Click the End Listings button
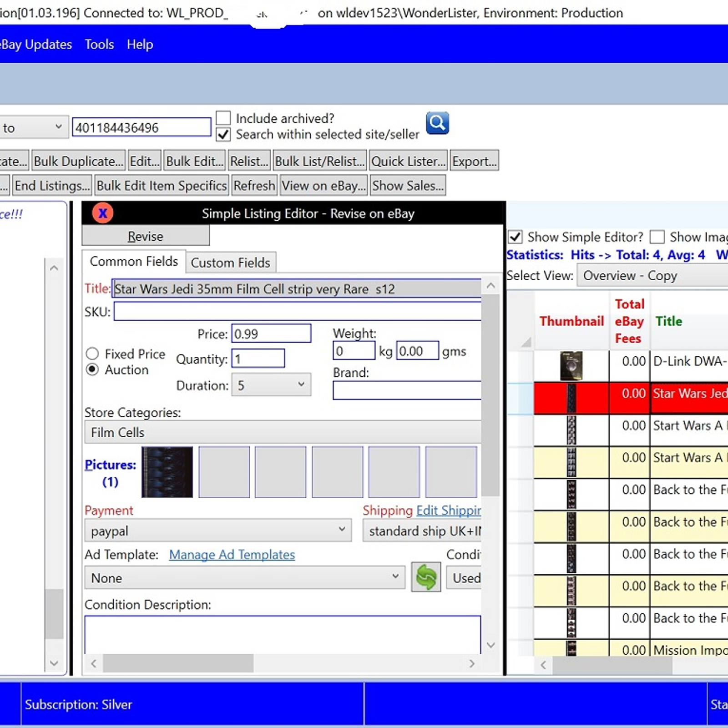 coord(52,186)
